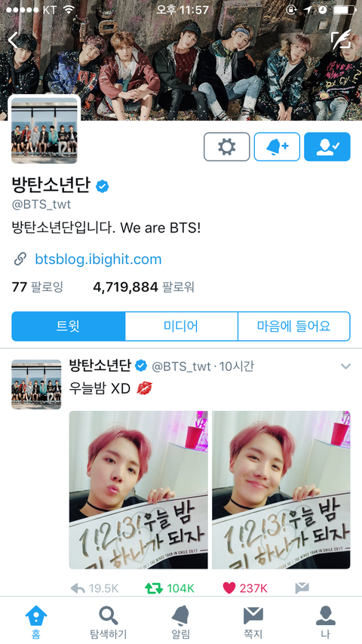
Task: Select the 트윗 tab
Action: tap(68, 326)
